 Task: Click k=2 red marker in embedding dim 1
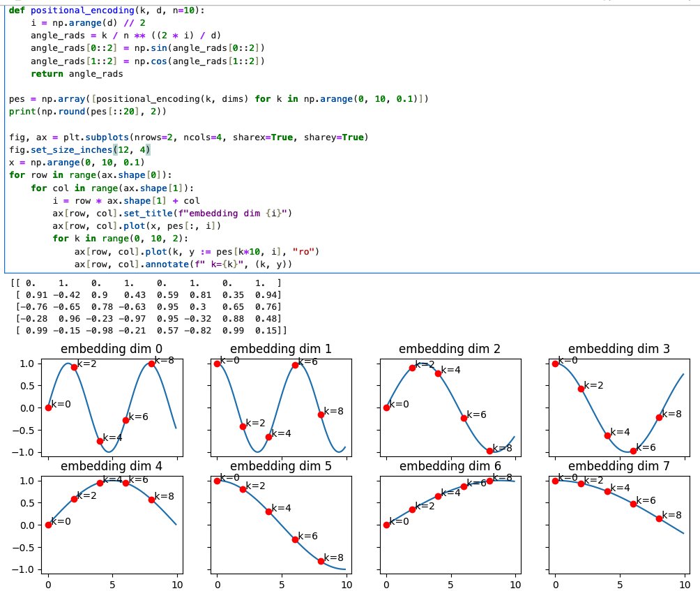(x=243, y=426)
